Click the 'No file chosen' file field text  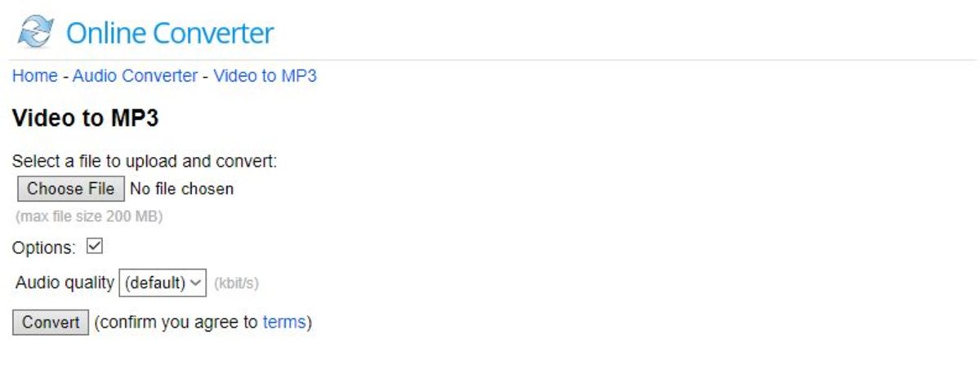point(181,189)
